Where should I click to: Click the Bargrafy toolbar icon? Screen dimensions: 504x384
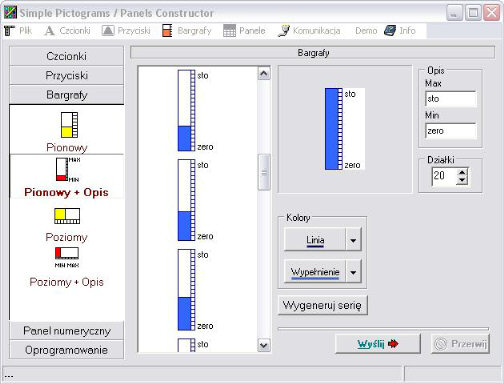167,31
